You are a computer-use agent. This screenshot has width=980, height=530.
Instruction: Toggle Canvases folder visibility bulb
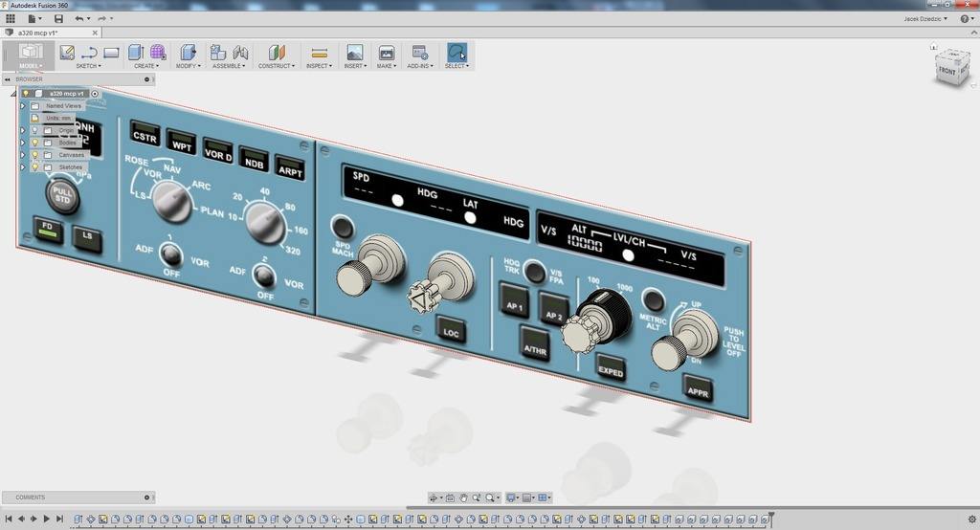coord(35,155)
